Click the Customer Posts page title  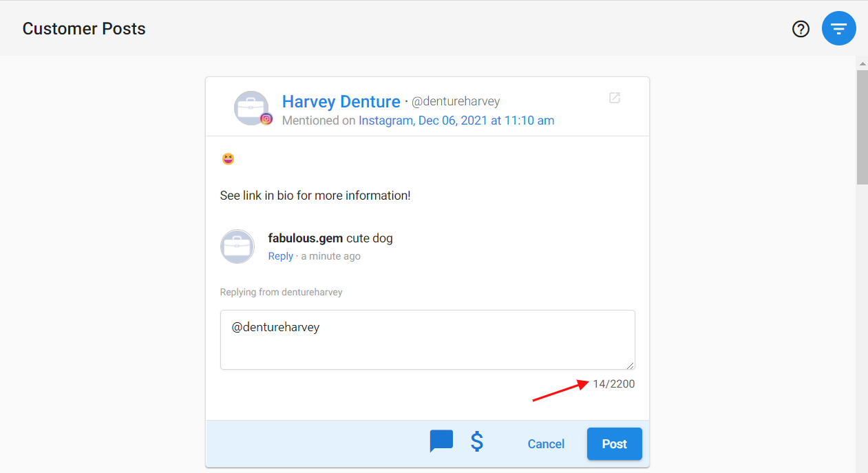(83, 28)
